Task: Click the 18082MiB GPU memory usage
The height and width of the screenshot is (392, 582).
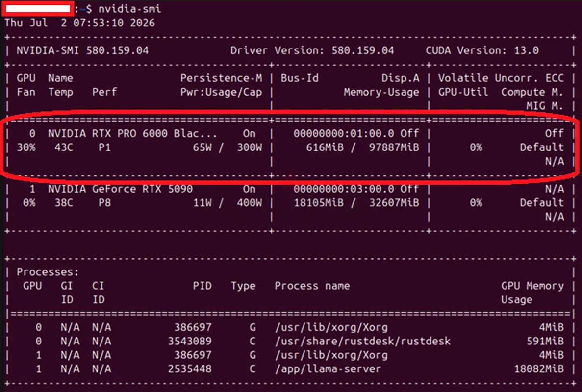Action: (x=539, y=369)
